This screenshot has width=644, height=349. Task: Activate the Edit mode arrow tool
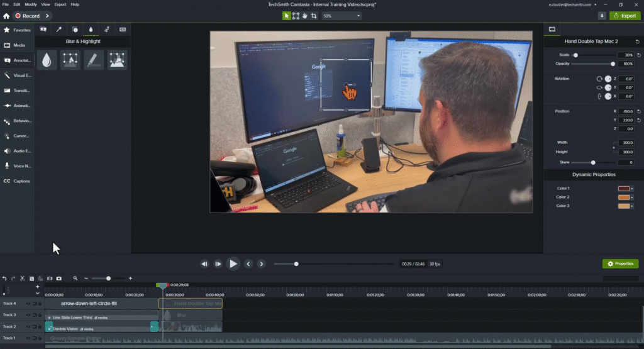pos(286,16)
